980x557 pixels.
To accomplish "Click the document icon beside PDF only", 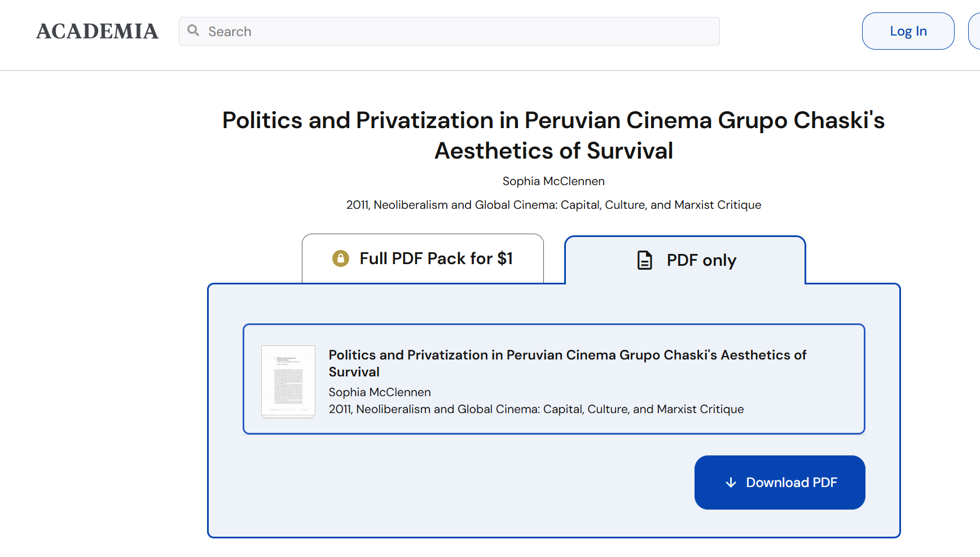I will click(x=644, y=260).
